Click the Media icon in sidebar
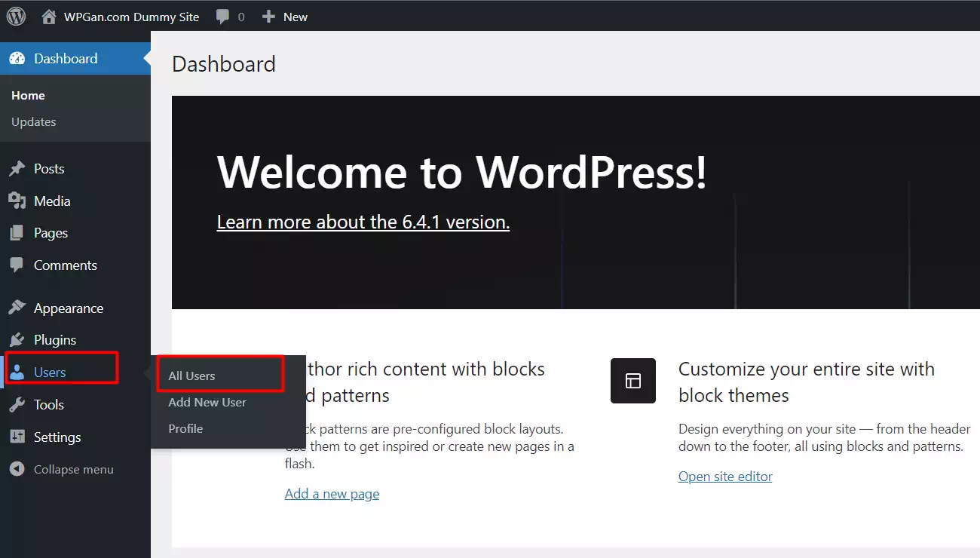This screenshot has width=980, height=558. pyautogui.click(x=17, y=201)
